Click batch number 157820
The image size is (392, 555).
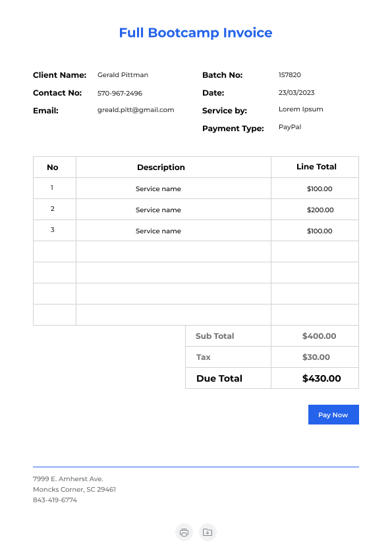click(289, 74)
